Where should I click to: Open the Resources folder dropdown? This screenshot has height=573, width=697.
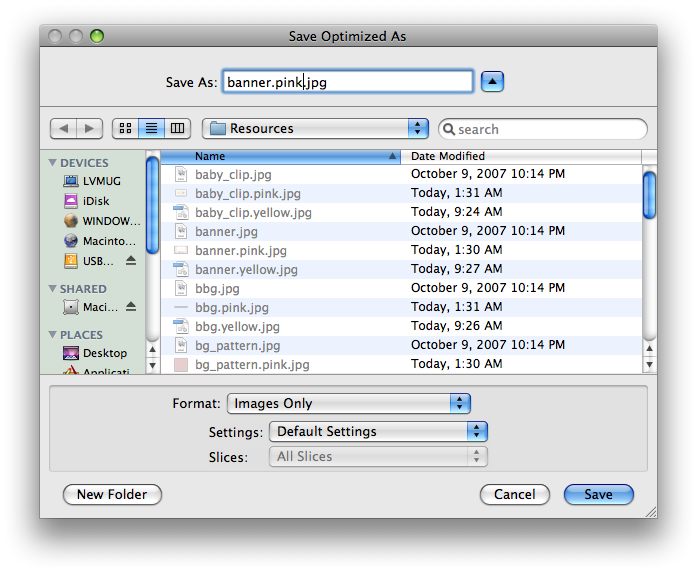click(315, 129)
